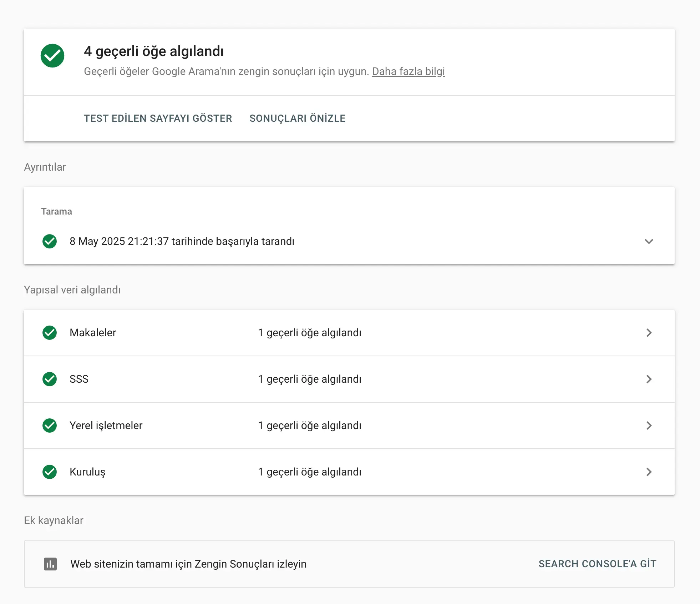Open the Yerel işletmeler detail panel

tap(649, 426)
